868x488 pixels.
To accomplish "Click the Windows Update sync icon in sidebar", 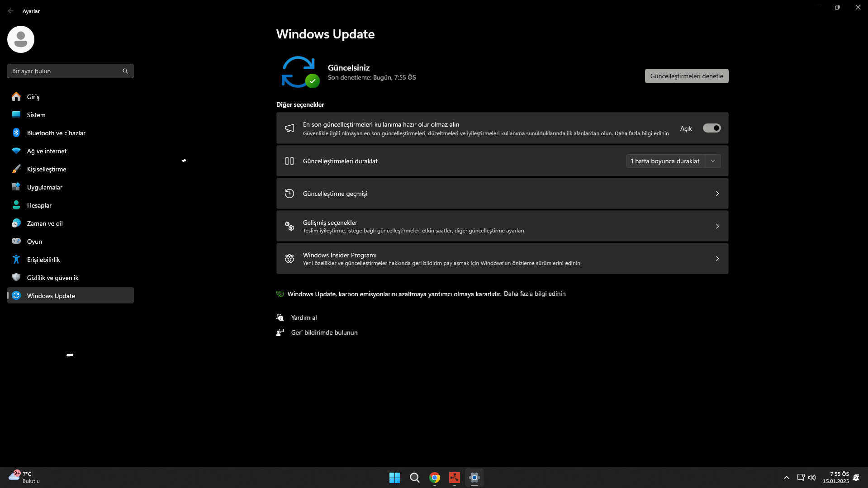I will pos(16,296).
